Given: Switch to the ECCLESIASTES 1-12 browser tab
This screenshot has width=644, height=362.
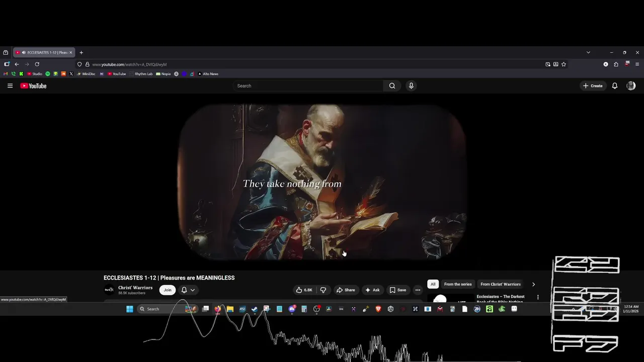Looking at the screenshot, I should [44, 52].
